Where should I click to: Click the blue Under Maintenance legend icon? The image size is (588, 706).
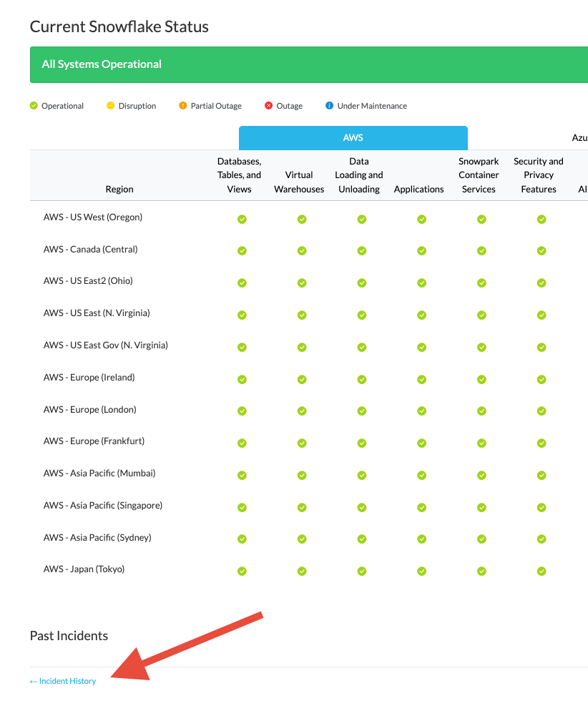click(x=330, y=105)
